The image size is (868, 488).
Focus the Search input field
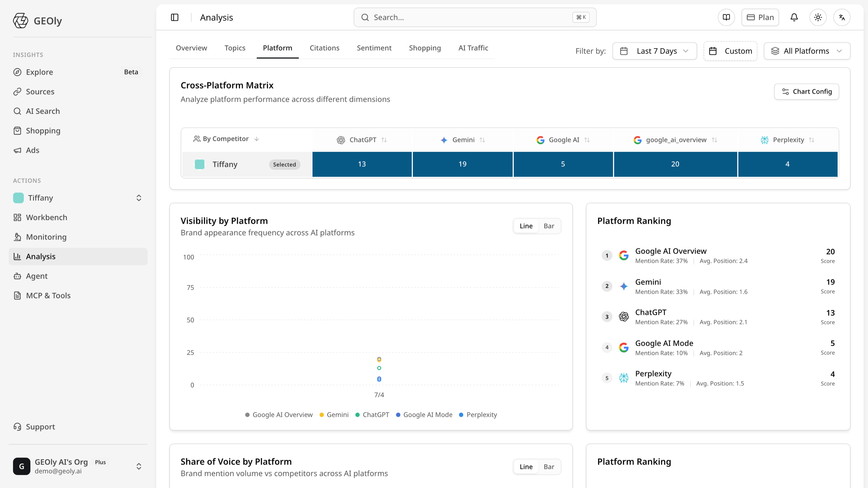475,17
